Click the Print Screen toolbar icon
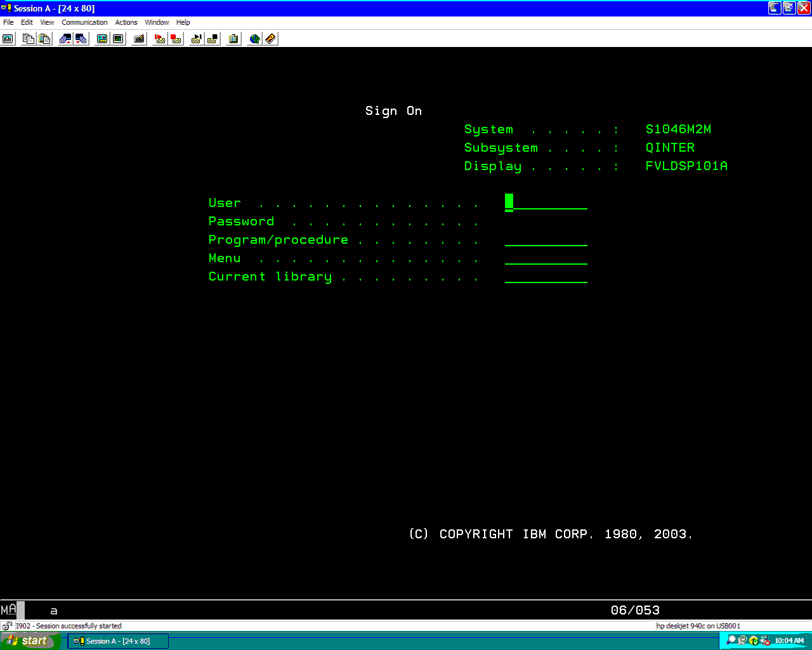The image size is (812, 650). pos(8,39)
